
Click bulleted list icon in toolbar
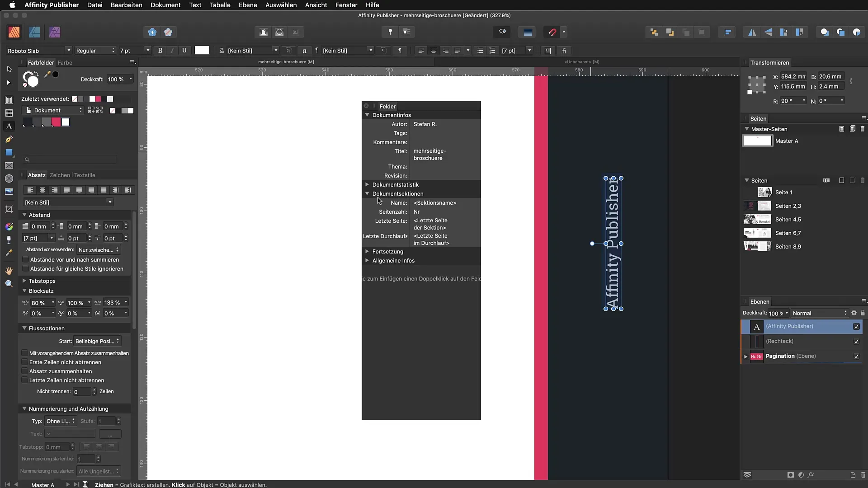480,51
